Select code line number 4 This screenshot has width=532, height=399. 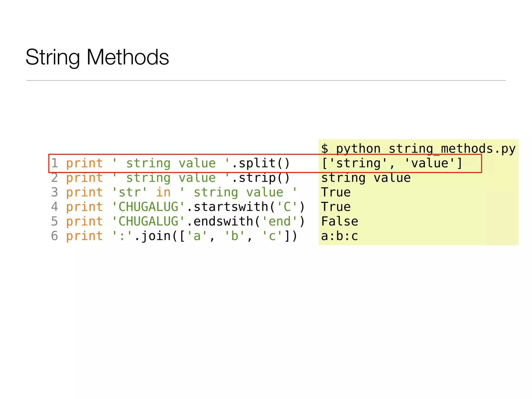point(55,207)
